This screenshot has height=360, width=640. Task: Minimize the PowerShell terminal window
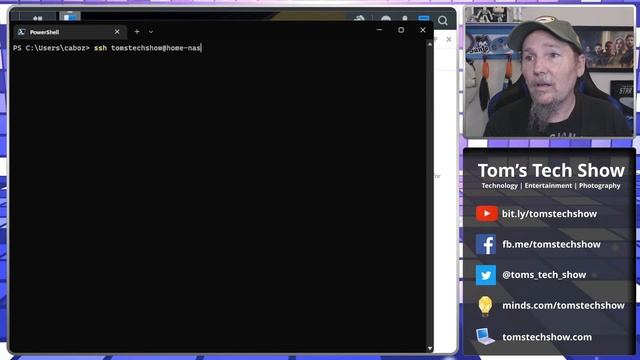click(379, 30)
